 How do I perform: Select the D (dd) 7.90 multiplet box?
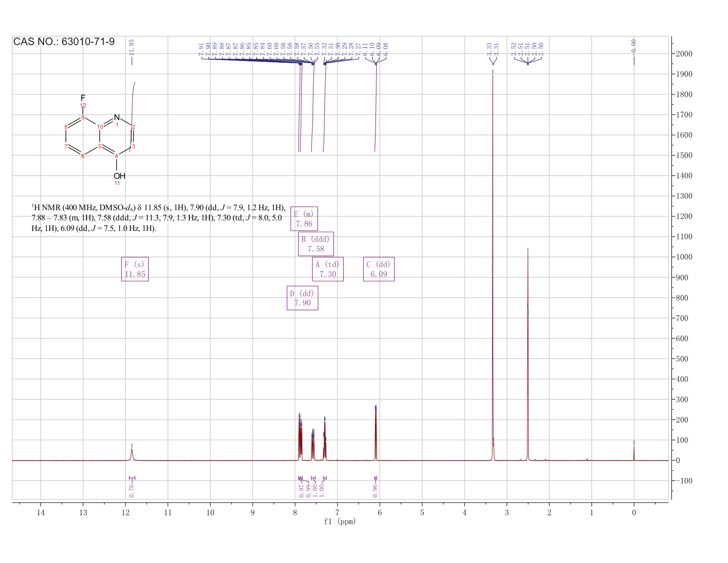click(302, 298)
